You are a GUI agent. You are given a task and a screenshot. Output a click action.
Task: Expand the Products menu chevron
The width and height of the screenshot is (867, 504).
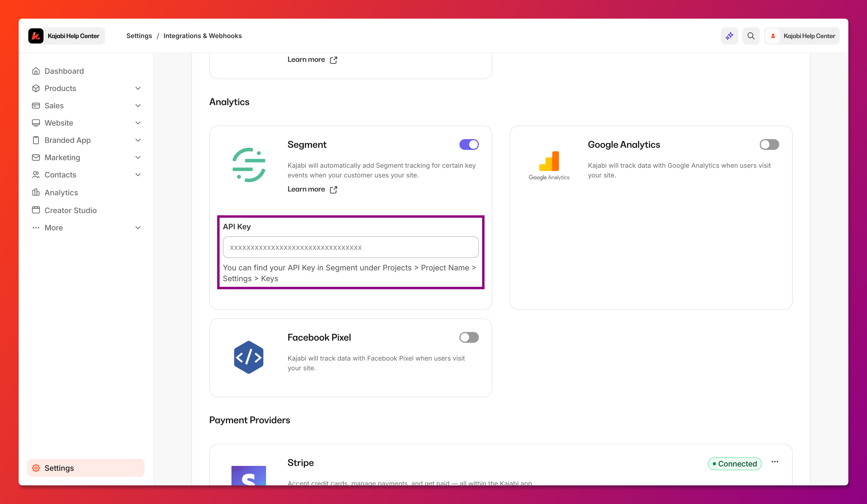tap(138, 88)
